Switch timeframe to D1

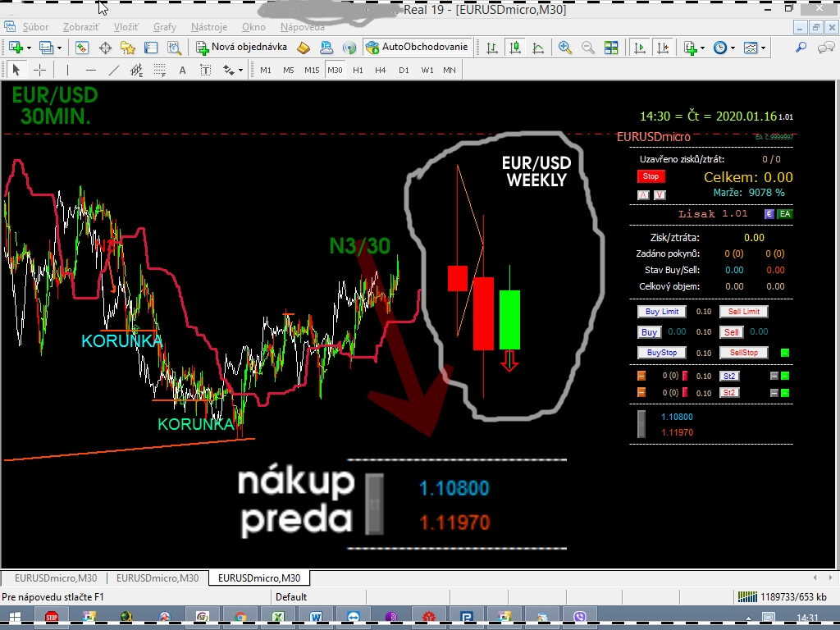tap(404, 71)
